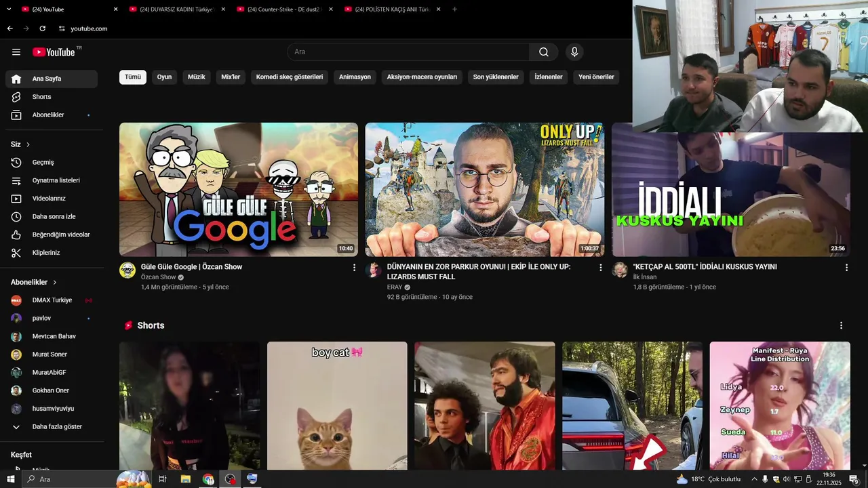Select the Animasyon filter chip
868x488 pixels.
coord(355,77)
